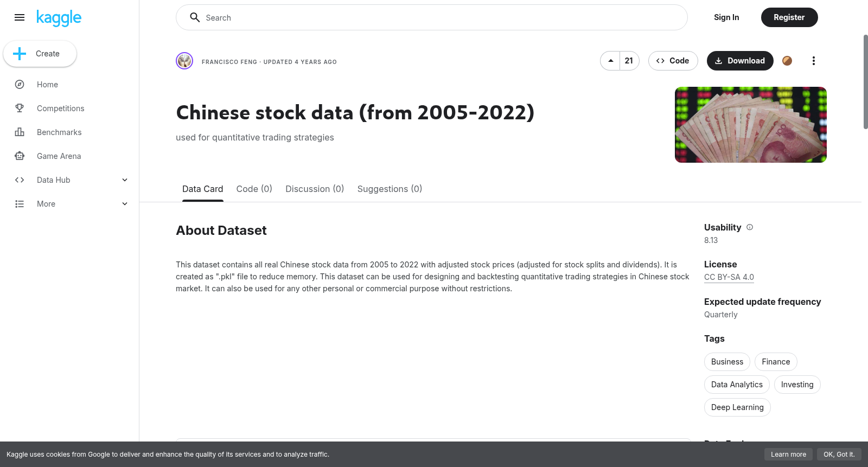Click the Search input field

point(432,17)
